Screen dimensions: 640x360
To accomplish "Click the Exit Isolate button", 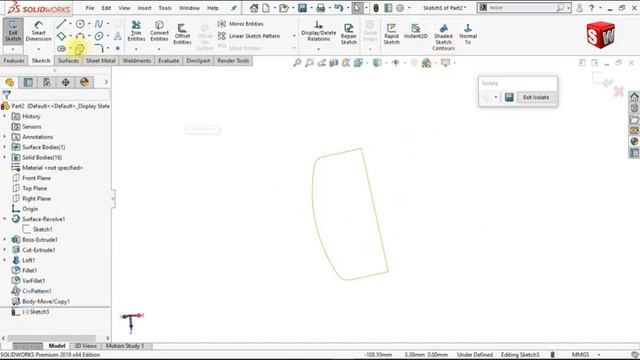I will pyautogui.click(x=536, y=97).
